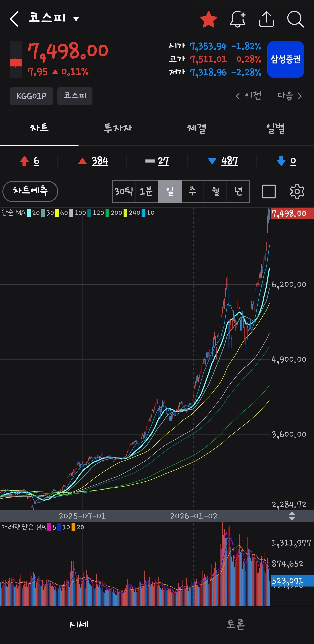Select the 1분 chart period
Image resolution: width=314 pixels, height=644 pixels.
tap(146, 191)
